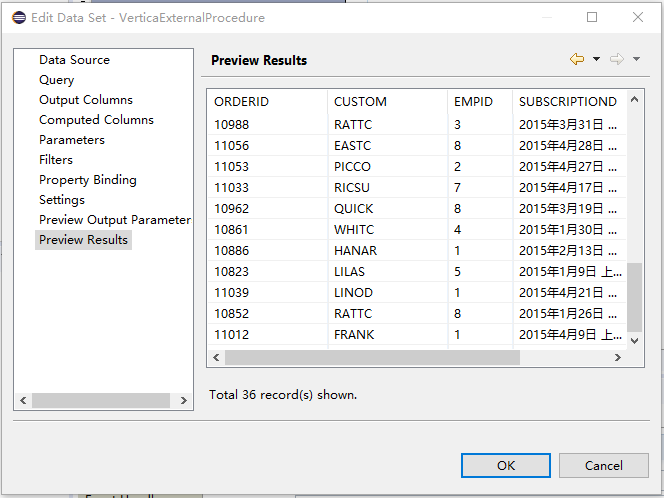Select Data Source in the left list
Image resolution: width=664 pixels, height=498 pixels.
pyautogui.click(x=74, y=60)
